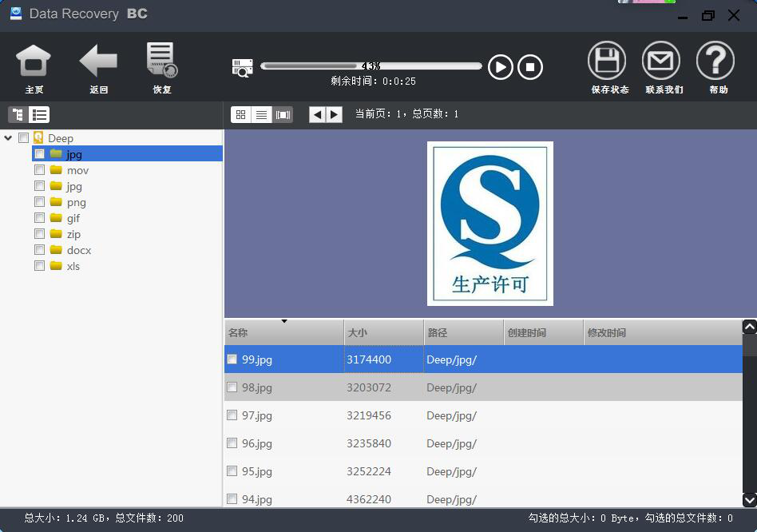
Task: Select the 94.jpg file name
Action: click(257, 500)
